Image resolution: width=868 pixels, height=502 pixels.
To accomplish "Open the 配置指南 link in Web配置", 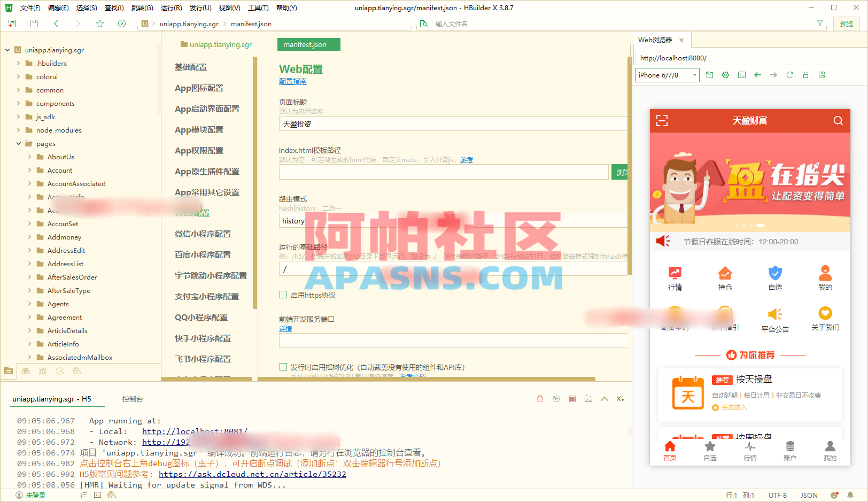I will pos(292,81).
